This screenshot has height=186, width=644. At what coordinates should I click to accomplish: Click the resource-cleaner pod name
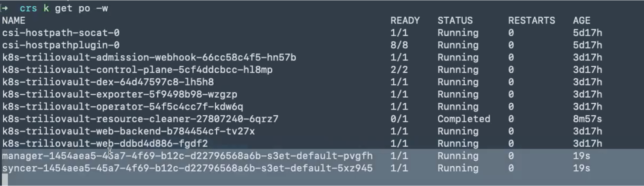click(140, 119)
